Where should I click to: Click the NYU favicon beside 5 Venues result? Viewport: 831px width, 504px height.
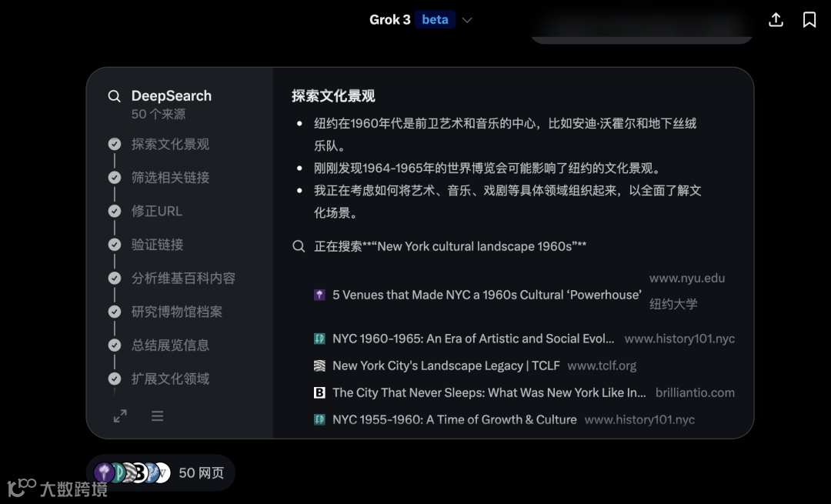click(319, 295)
